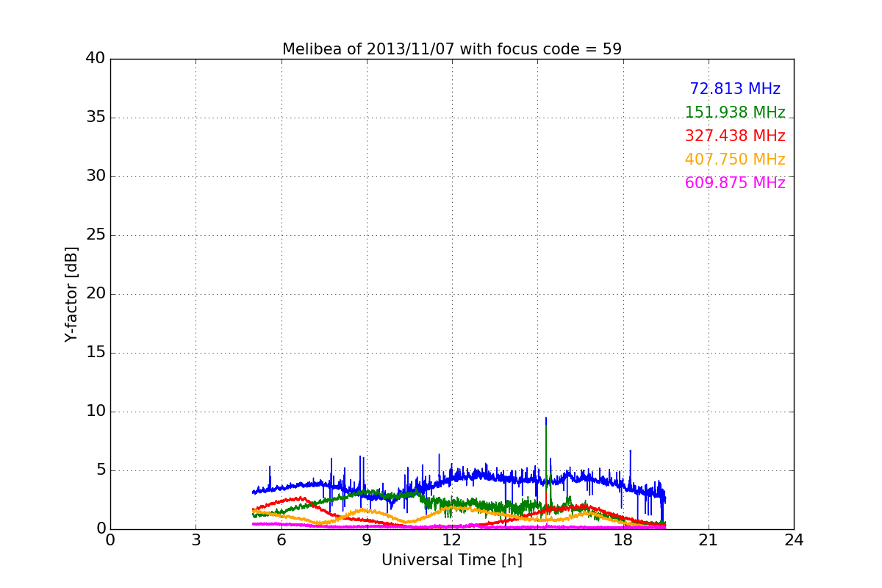Click the y-axis tick label 25

tap(96, 235)
